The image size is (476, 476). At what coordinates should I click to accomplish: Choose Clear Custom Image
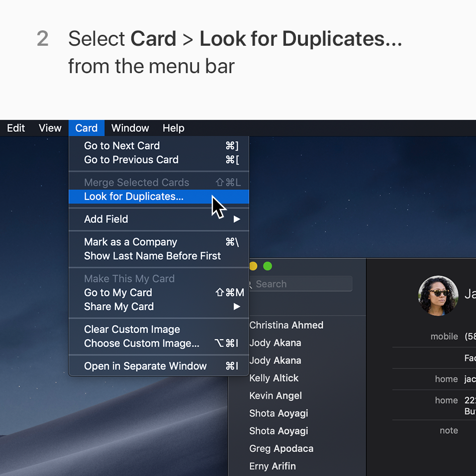[x=159, y=329]
